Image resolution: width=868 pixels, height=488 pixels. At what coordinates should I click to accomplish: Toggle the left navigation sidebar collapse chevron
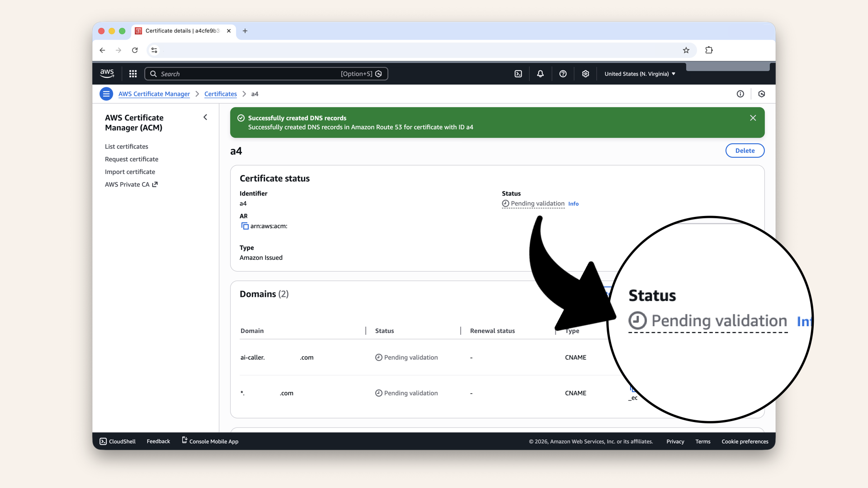[205, 117]
